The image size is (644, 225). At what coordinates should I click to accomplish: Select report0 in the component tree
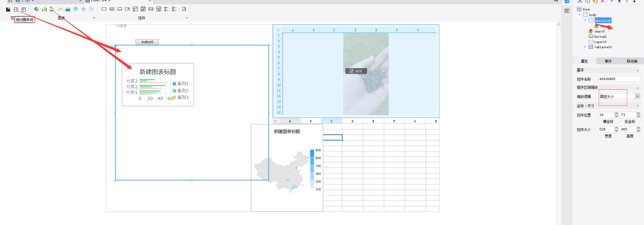tap(600, 42)
